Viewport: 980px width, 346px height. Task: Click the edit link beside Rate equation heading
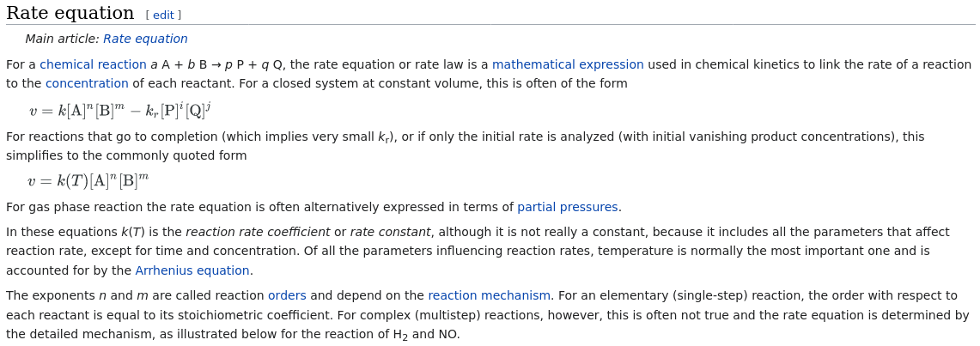point(163,15)
